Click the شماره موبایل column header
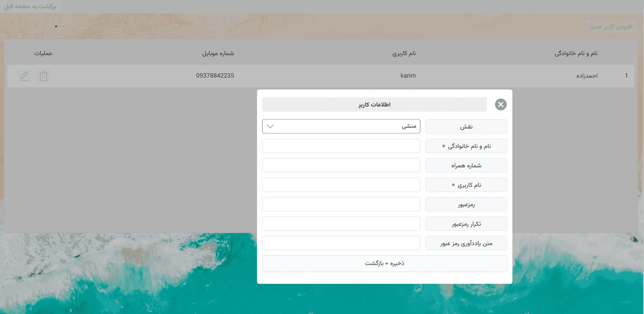The height and width of the screenshot is (314, 644). click(x=218, y=53)
